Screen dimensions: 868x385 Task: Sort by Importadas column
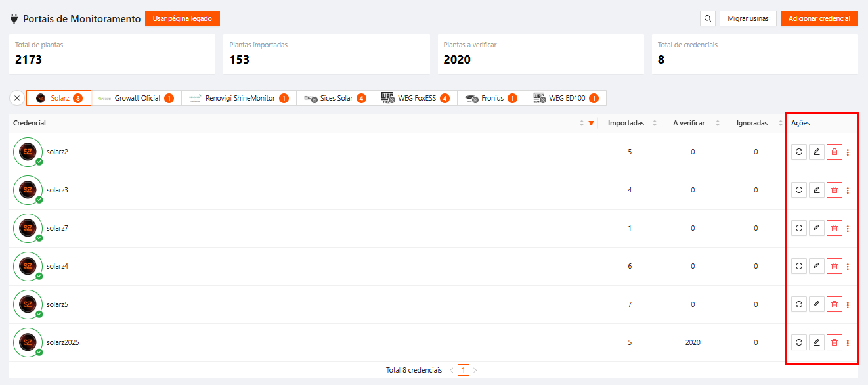(x=654, y=123)
